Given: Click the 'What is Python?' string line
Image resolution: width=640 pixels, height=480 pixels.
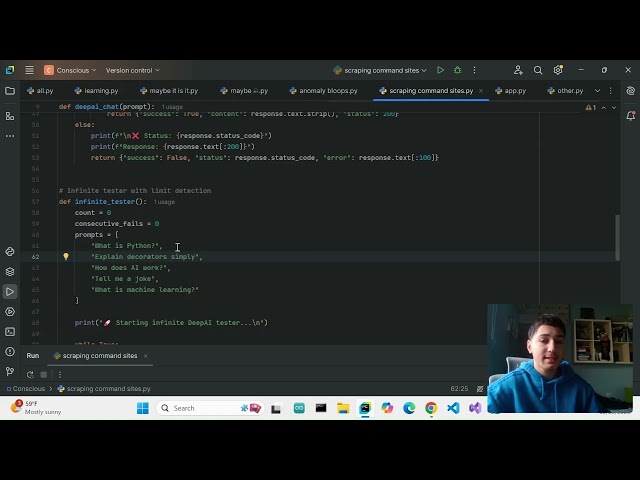Looking at the screenshot, I should point(127,246).
